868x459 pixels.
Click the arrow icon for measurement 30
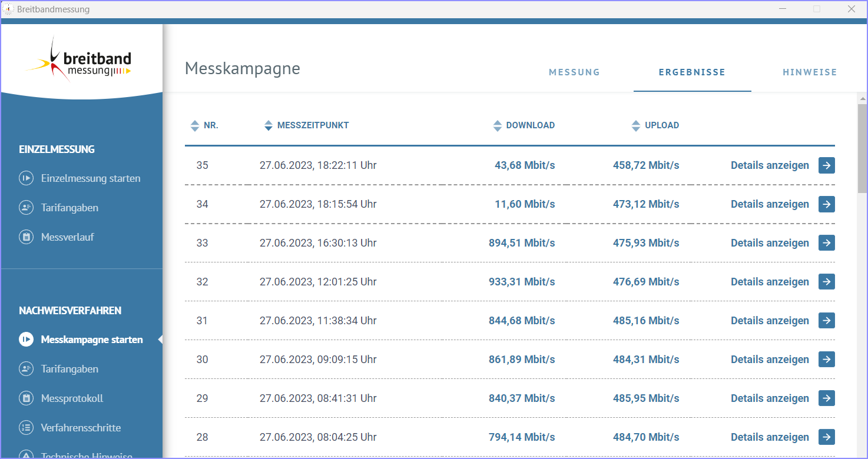tap(827, 360)
